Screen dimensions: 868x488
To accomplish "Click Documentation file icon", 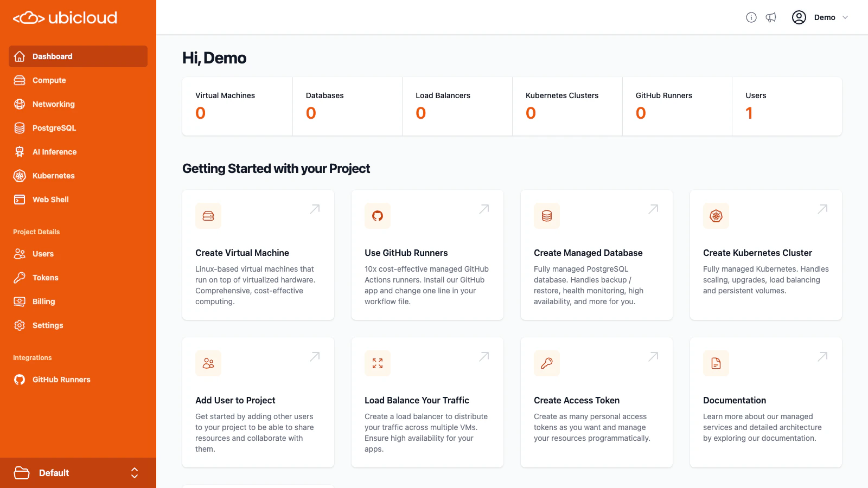I will (716, 363).
